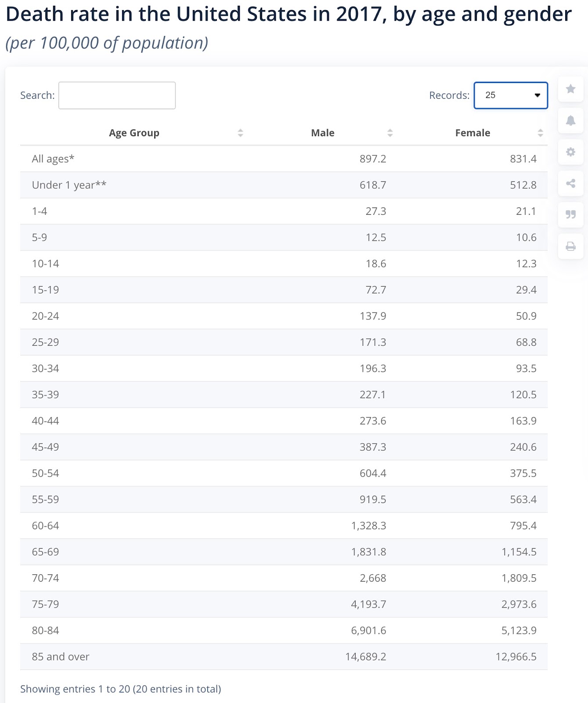The image size is (588, 703).
Task: Click 'Showing entries 1 to 20' text
Action: click(x=75, y=689)
